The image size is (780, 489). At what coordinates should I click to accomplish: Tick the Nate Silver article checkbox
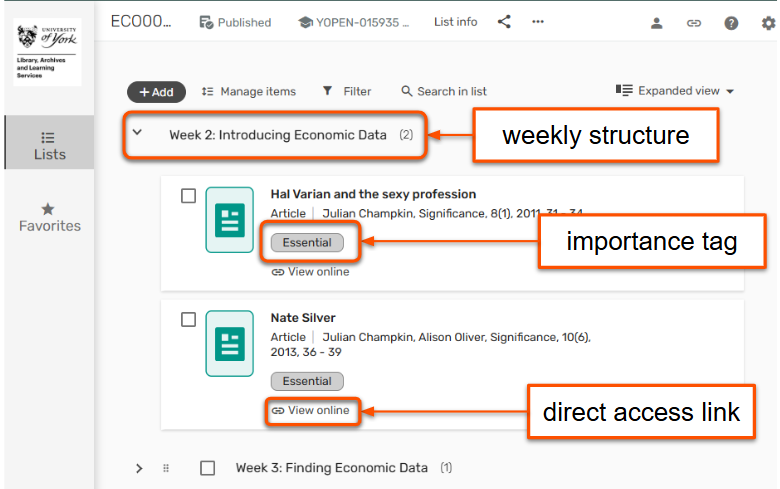coord(188,320)
